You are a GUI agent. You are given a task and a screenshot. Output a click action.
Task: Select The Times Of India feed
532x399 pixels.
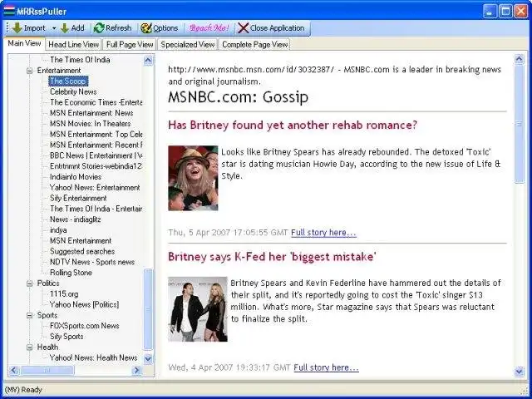80,60
